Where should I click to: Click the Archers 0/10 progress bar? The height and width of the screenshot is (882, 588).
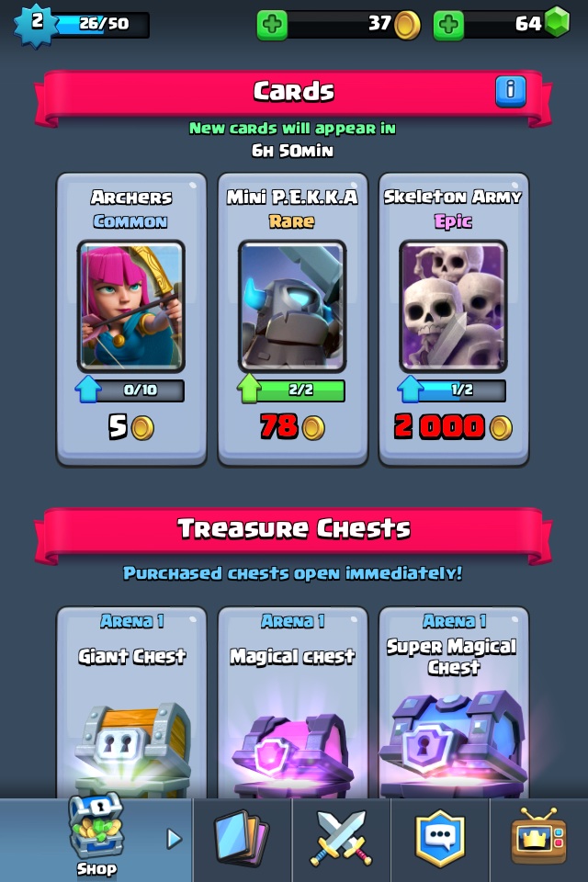[130, 390]
